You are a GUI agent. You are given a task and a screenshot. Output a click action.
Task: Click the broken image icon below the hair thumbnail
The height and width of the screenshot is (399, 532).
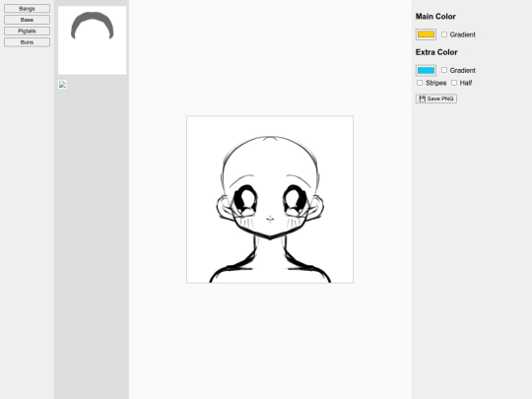pos(62,84)
